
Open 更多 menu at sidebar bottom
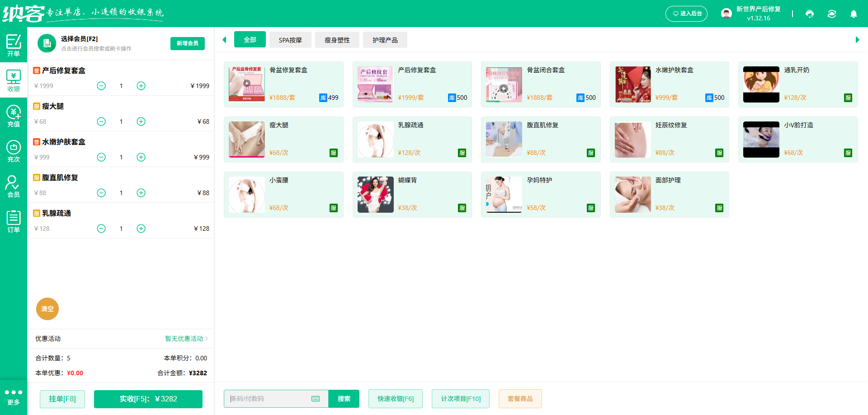click(x=14, y=396)
